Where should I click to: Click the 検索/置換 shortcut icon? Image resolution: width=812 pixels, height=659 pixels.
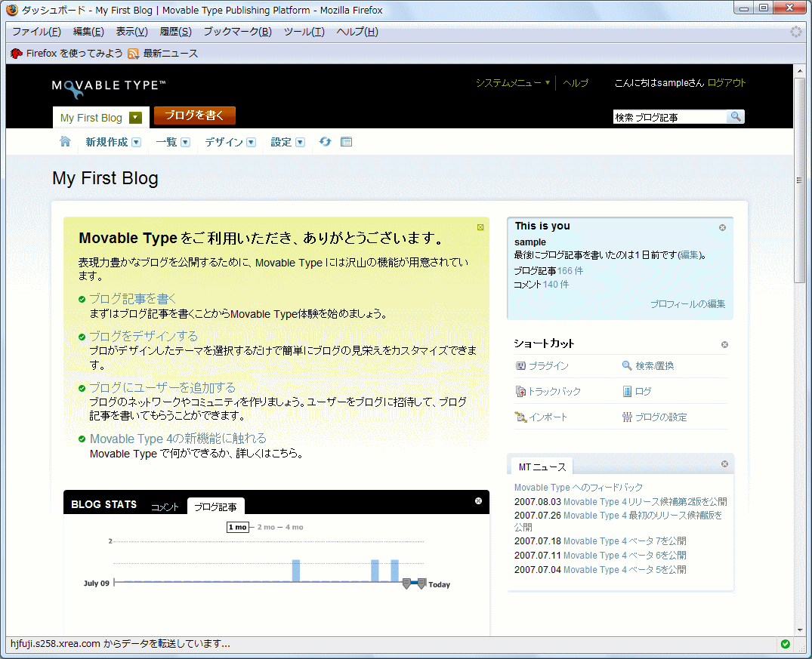click(627, 366)
